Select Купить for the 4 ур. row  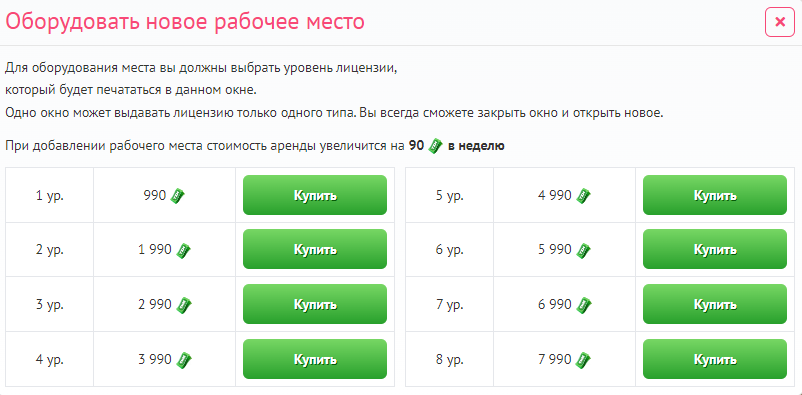click(x=315, y=359)
